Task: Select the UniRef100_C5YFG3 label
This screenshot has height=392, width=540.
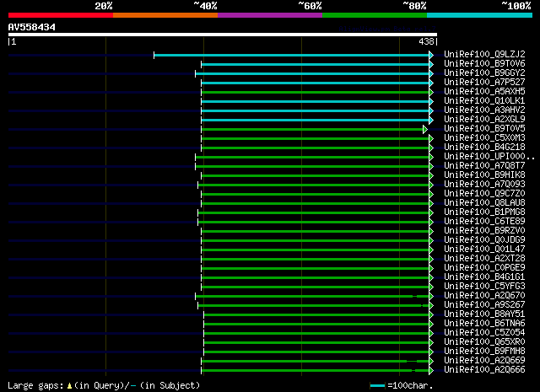Action: (x=484, y=287)
